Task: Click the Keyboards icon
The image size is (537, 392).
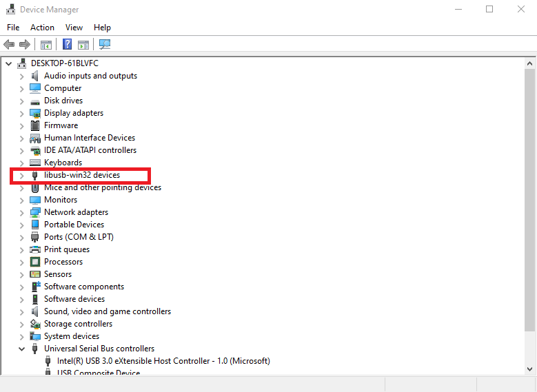Action: coord(35,163)
